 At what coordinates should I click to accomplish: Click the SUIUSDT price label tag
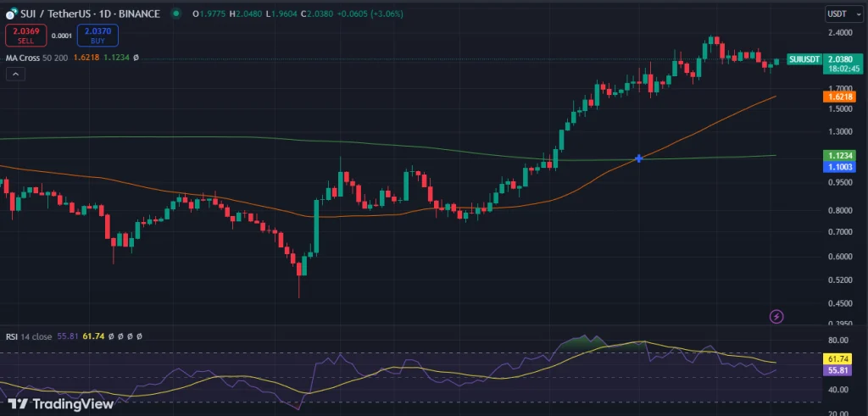pyautogui.click(x=803, y=59)
